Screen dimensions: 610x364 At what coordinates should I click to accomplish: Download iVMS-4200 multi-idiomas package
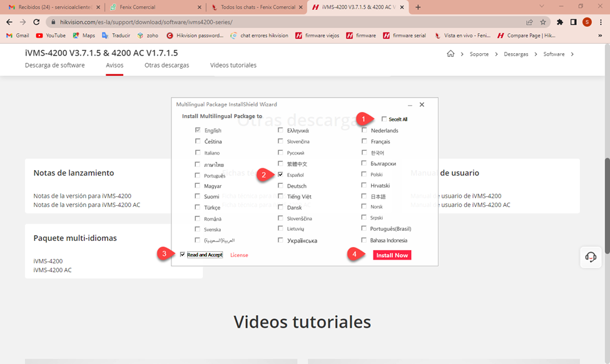pyautogui.click(x=48, y=261)
